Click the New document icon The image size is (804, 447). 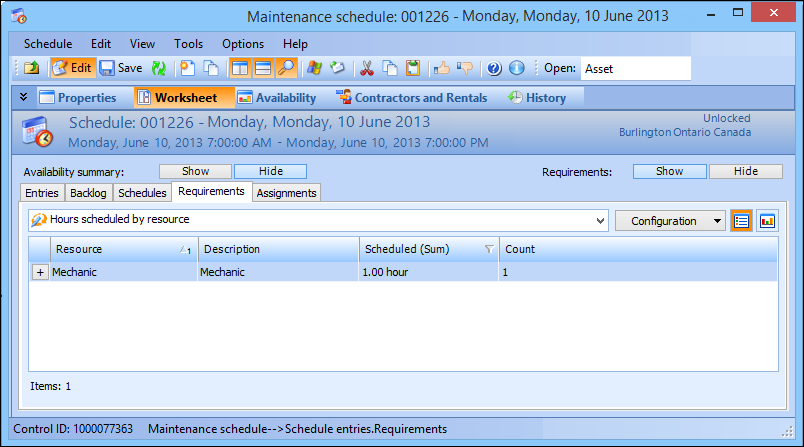click(188, 68)
